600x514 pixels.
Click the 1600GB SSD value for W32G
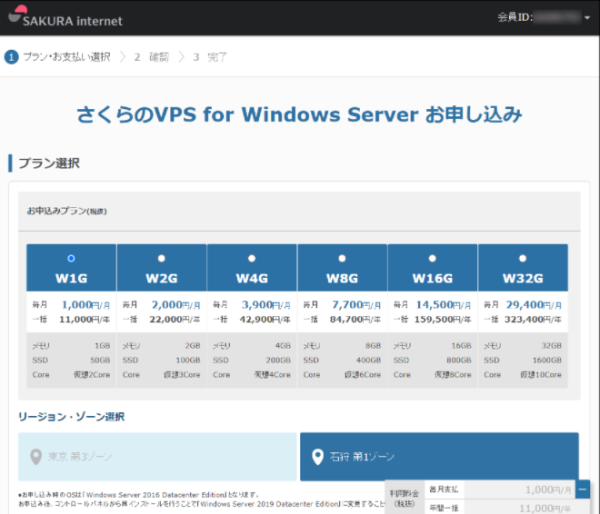[x=547, y=360]
